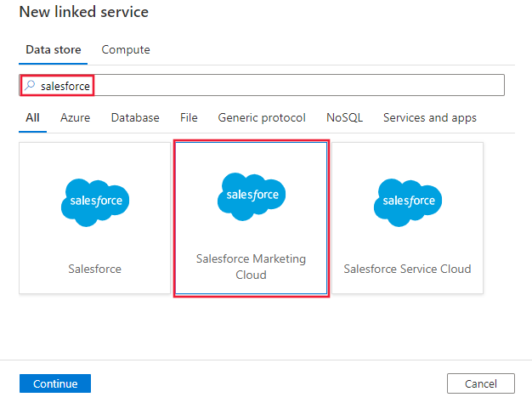Switch to the Data store tab
Image resolution: width=532 pixels, height=403 pixels.
[54, 49]
